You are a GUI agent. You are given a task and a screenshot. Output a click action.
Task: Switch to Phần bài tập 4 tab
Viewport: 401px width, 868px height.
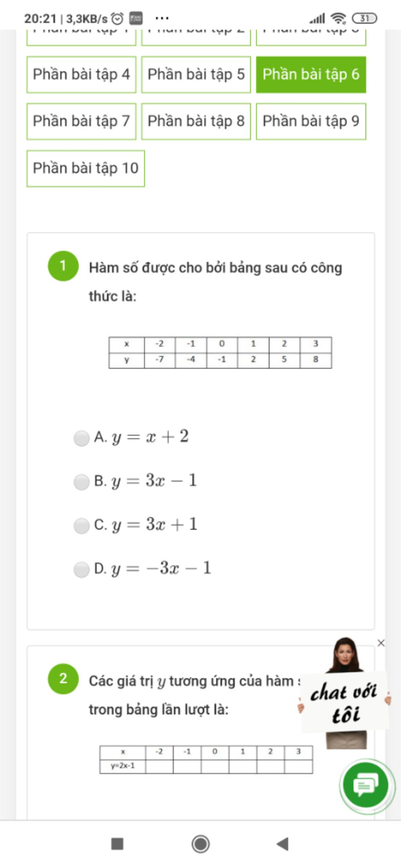coord(81,74)
